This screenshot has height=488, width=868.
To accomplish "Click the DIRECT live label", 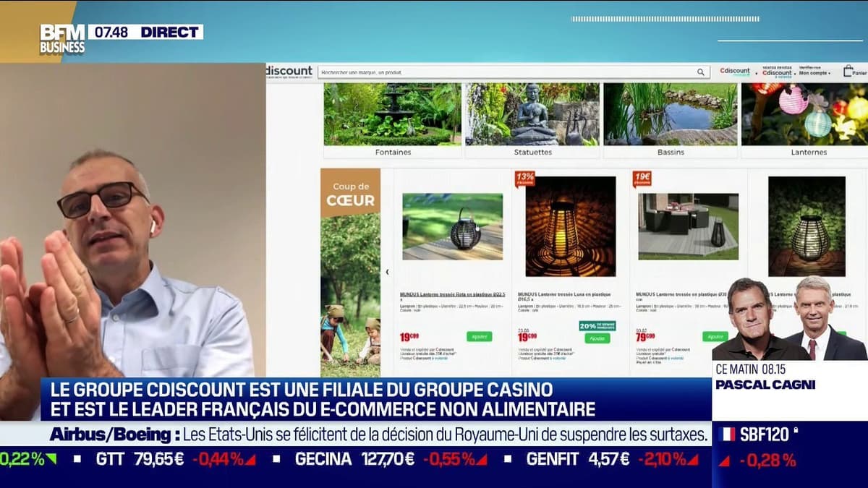I will [x=169, y=32].
